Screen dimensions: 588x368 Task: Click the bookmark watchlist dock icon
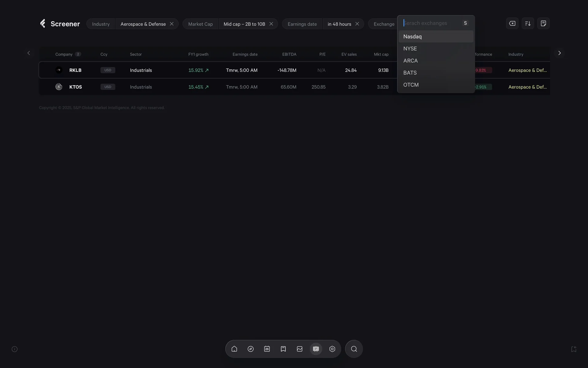click(x=283, y=349)
